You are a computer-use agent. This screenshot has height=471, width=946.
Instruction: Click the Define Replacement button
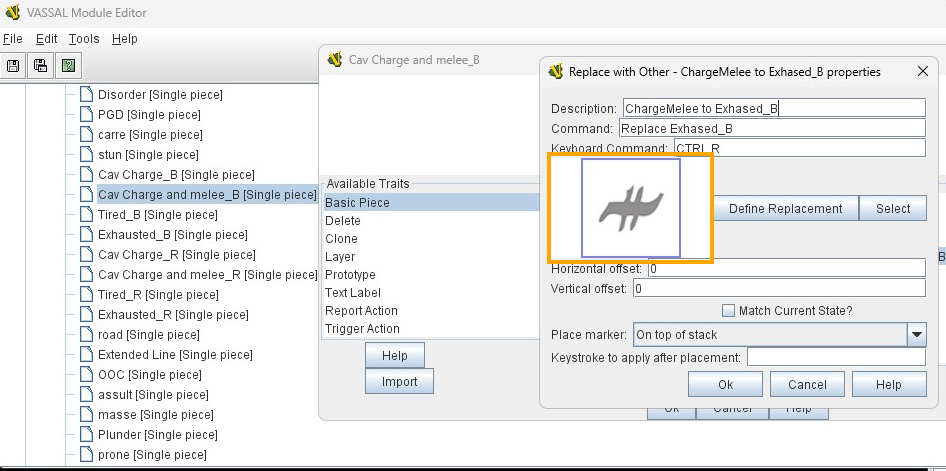pos(785,208)
